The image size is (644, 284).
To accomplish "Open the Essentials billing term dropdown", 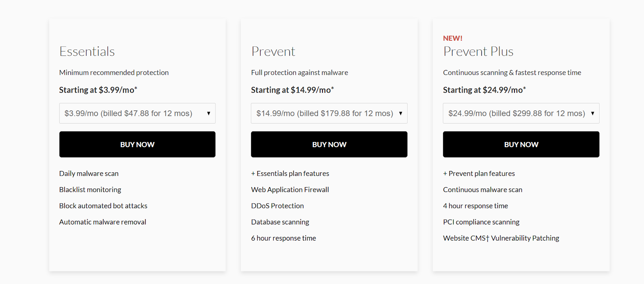I will pyautogui.click(x=137, y=113).
